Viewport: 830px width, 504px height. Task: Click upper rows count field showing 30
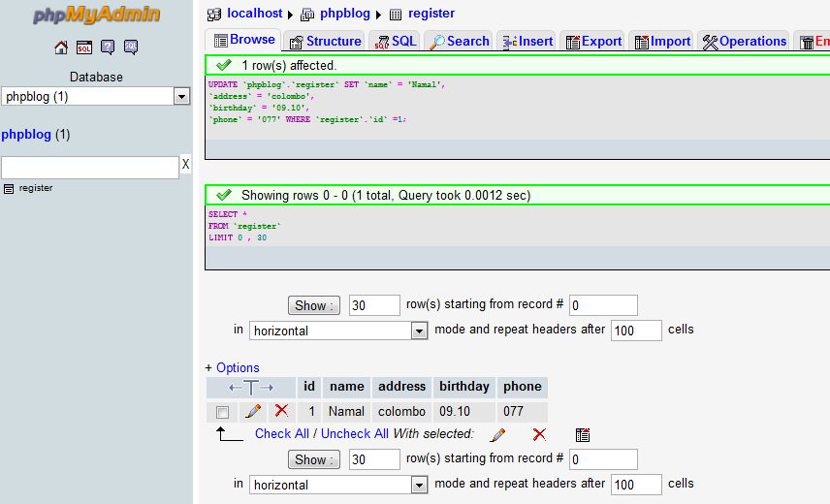click(374, 305)
